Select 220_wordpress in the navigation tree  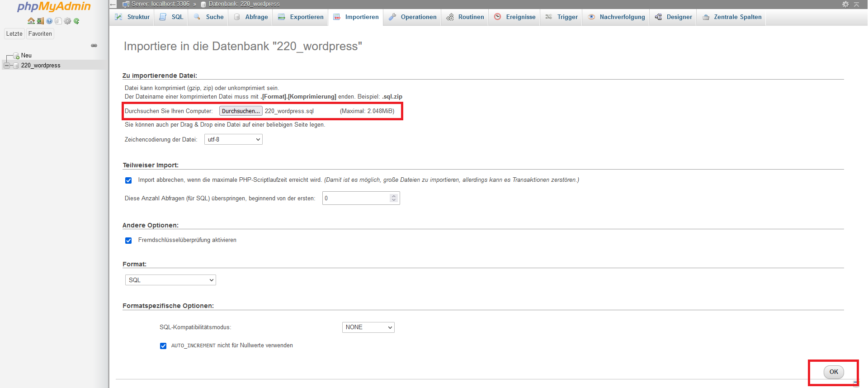point(41,66)
